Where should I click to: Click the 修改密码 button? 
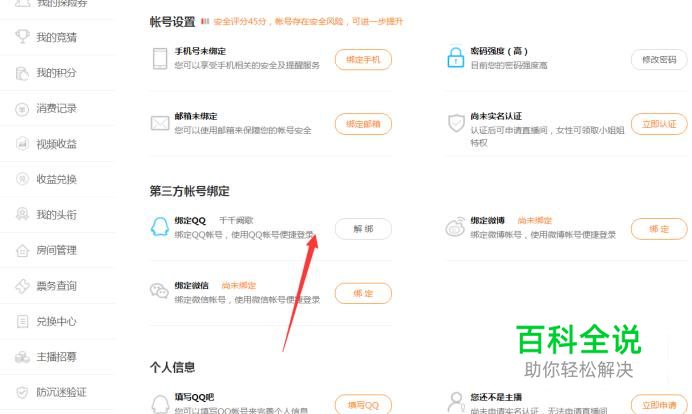pos(659,60)
